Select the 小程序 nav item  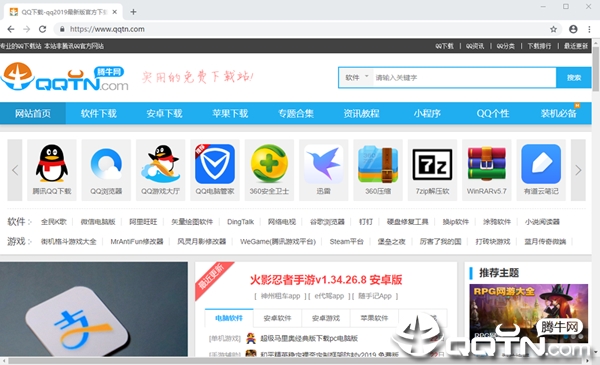[x=427, y=113]
